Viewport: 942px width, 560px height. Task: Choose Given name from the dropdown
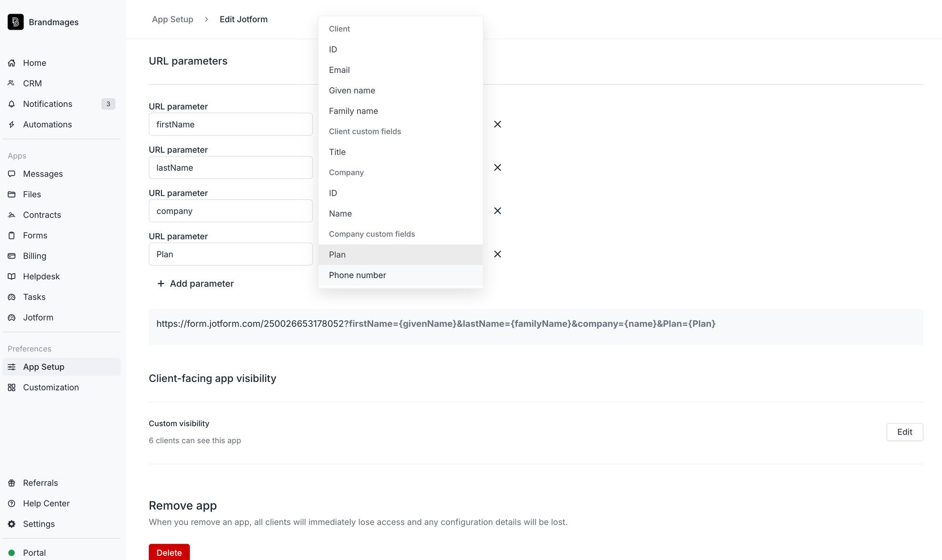tap(352, 90)
